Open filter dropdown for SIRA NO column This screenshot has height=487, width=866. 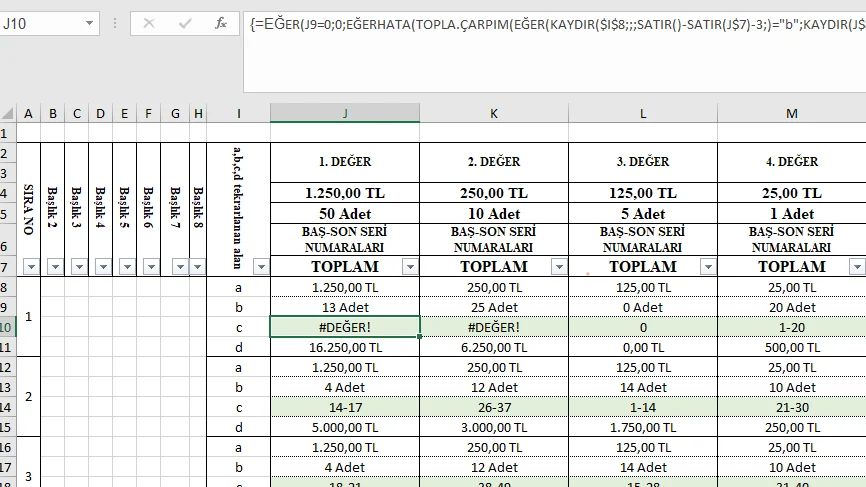[x=29, y=267]
